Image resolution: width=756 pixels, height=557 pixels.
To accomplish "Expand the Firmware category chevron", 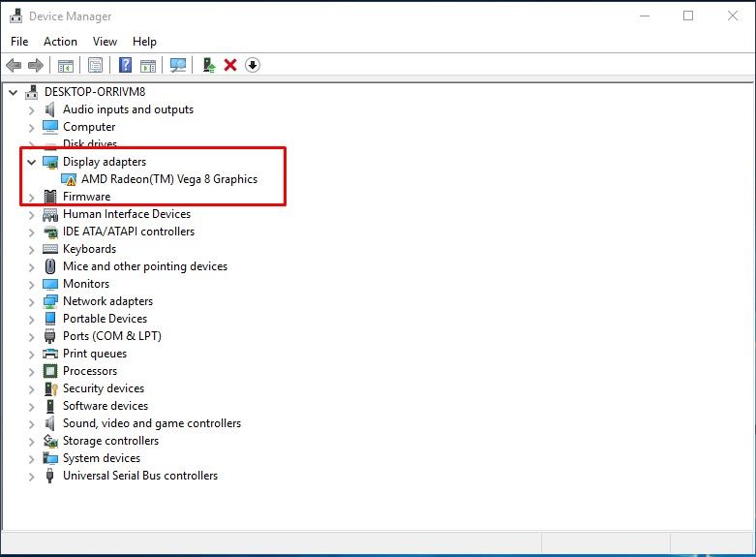I will pos(31,198).
